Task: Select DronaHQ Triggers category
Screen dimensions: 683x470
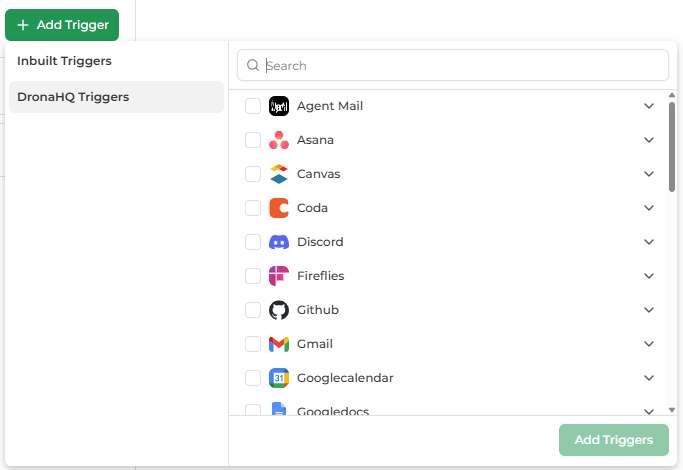Action: click(116, 97)
